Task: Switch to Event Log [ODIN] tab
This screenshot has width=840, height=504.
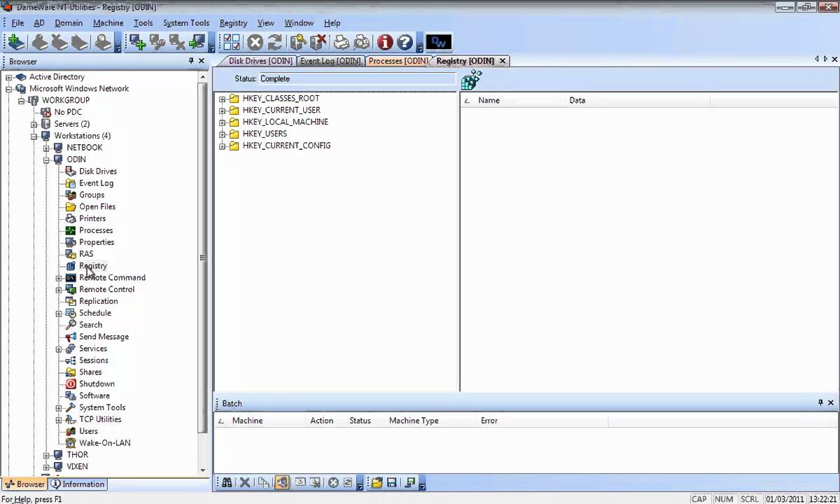Action: [x=330, y=61]
